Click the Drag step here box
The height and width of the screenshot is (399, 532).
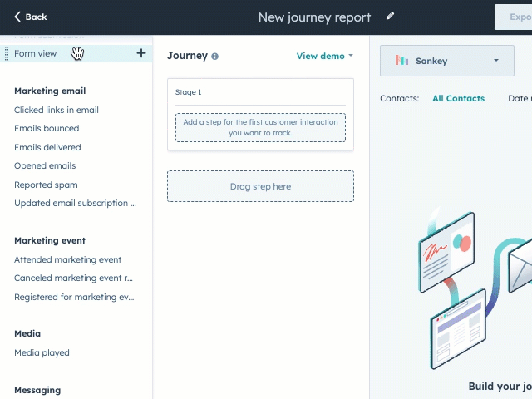(260, 186)
